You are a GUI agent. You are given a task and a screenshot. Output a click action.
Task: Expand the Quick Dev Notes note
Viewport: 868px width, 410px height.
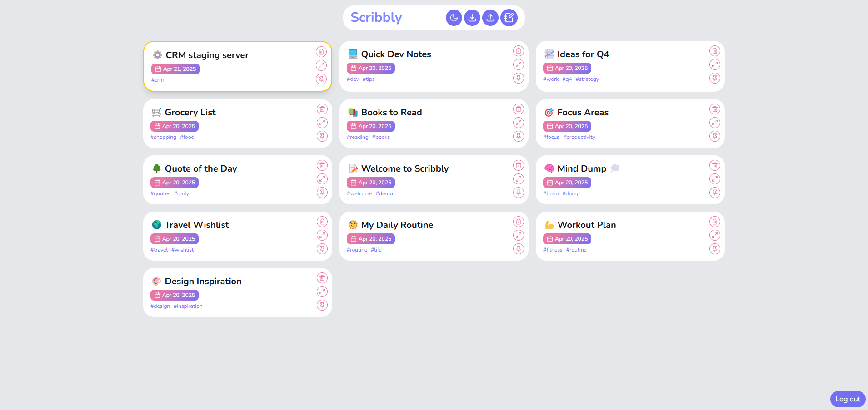pos(519,64)
